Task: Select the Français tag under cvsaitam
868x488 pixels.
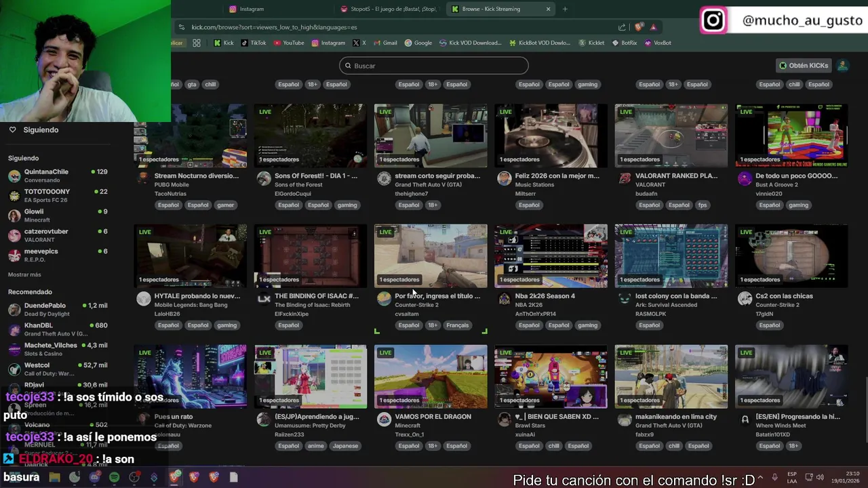Action: [x=457, y=325]
